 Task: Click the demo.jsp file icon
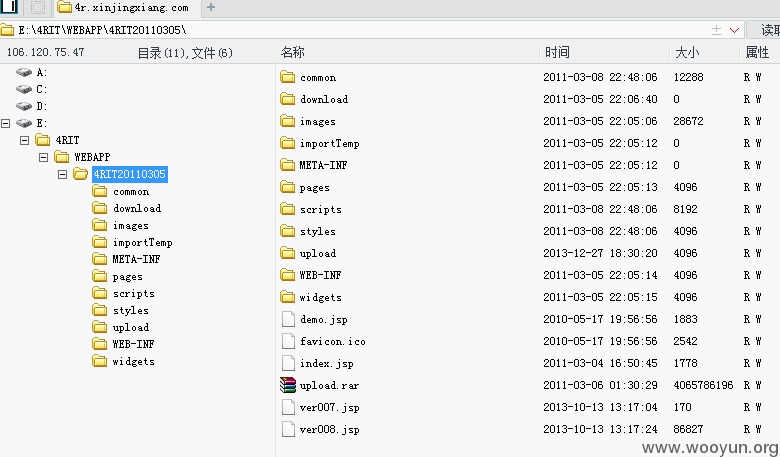tap(288, 319)
